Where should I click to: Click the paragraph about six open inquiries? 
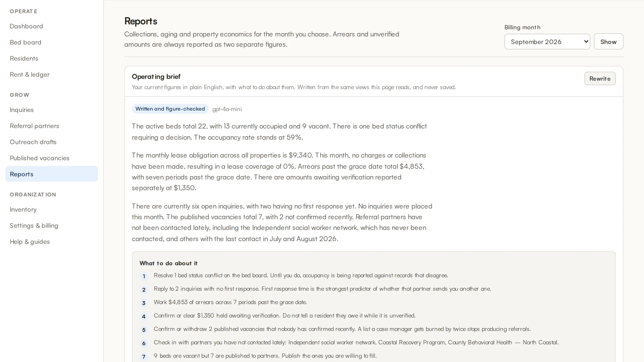[x=282, y=222]
